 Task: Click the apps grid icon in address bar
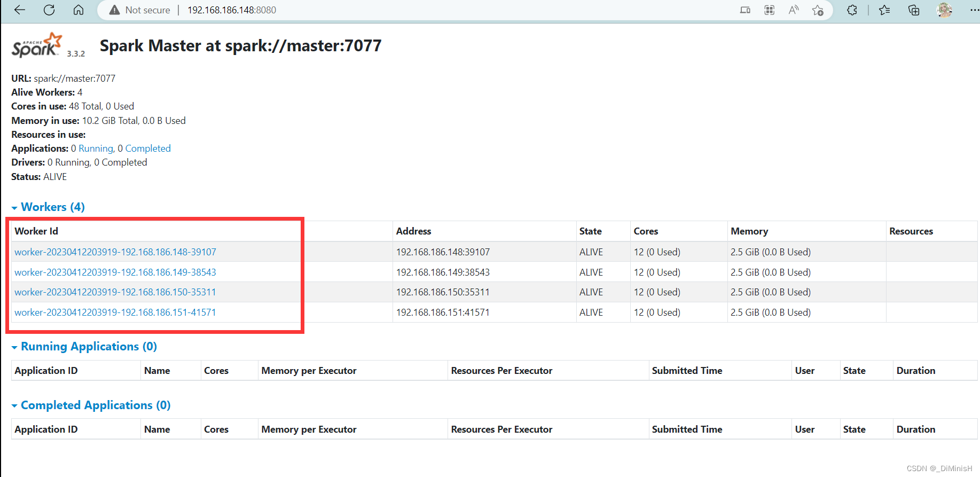point(769,10)
